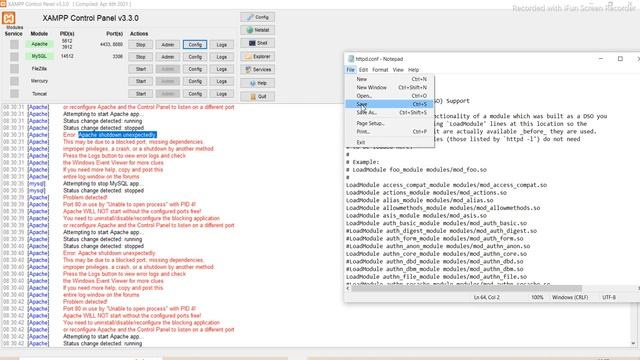Minimize the Notepad window

(x=601, y=59)
